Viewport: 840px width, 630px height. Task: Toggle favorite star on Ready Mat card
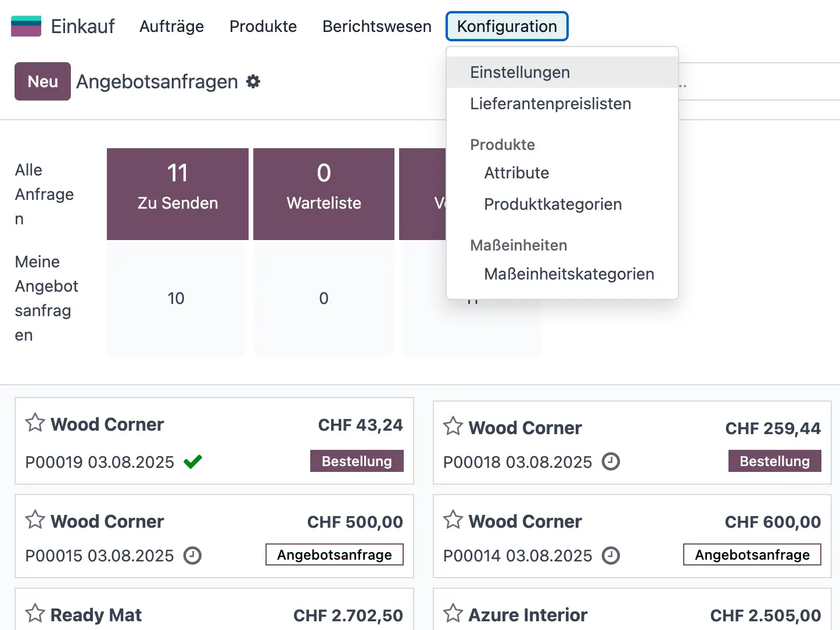tap(34, 613)
